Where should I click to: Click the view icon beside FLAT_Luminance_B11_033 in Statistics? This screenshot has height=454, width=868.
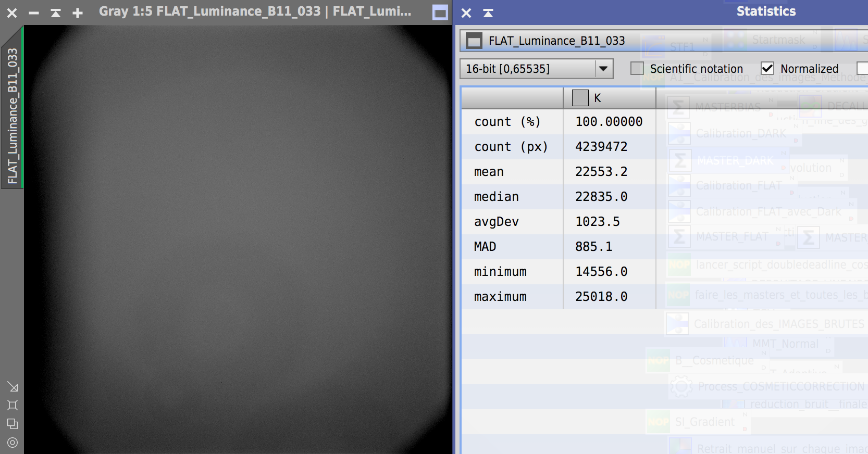pyautogui.click(x=474, y=41)
